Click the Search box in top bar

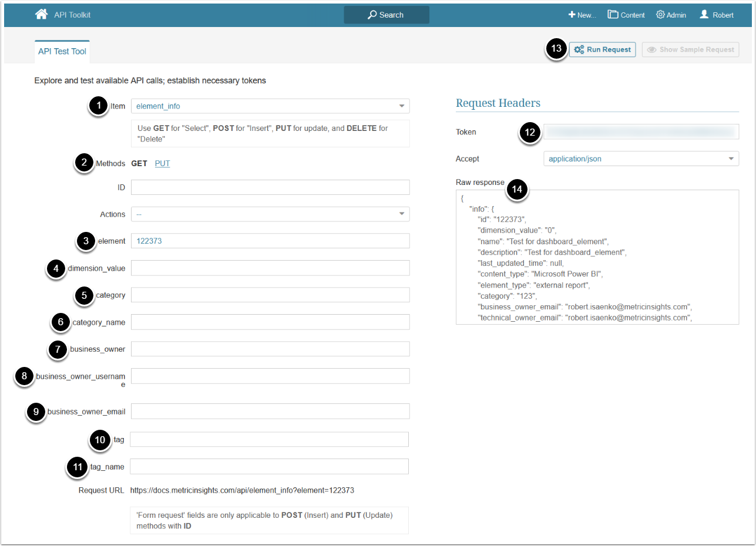387,15
